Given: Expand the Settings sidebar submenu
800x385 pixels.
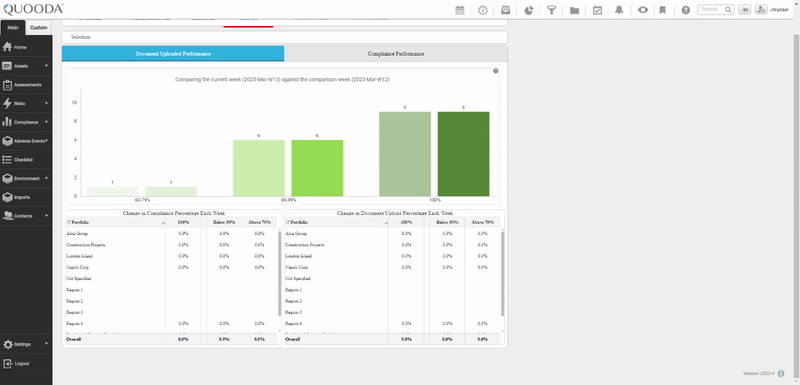Looking at the screenshot, I should tap(46, 344).
